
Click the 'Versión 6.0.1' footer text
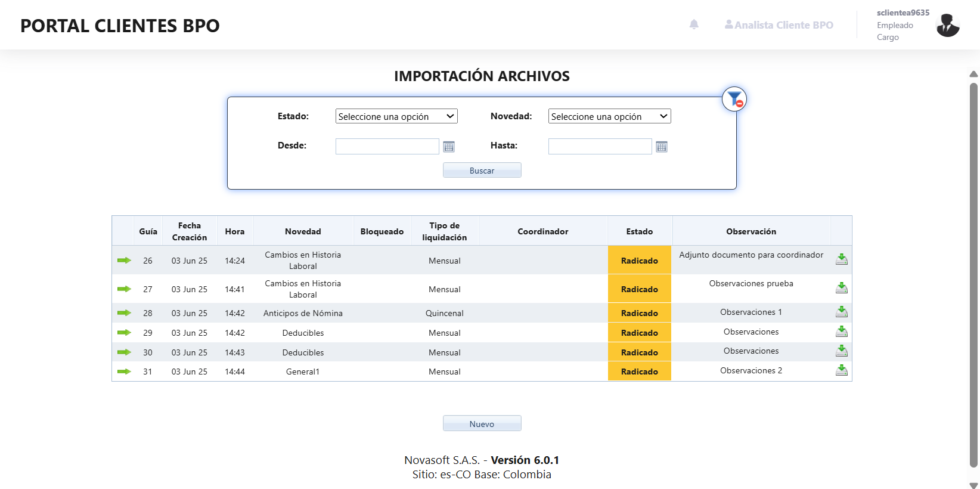coord(525,460)
